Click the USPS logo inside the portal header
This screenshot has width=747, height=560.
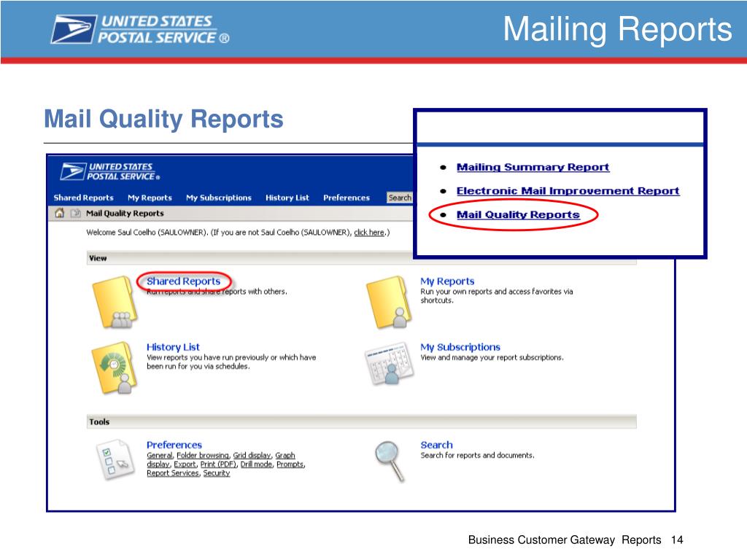pyautogui.click(x=111, y=171)
